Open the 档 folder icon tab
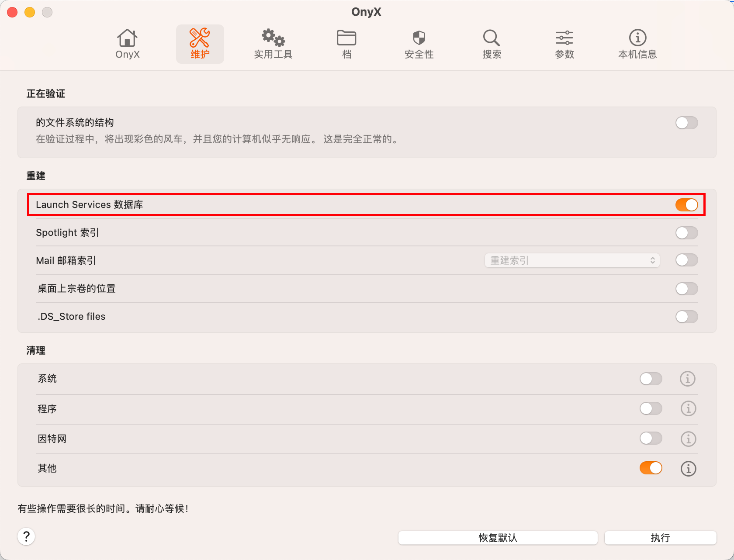 [346, 38]
